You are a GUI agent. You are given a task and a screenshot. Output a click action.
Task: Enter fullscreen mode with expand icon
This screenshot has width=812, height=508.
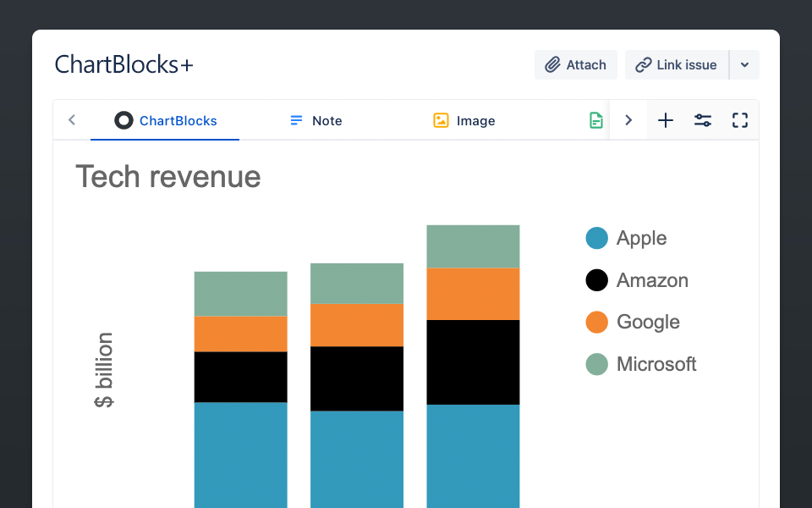click(x=740, y=120)
